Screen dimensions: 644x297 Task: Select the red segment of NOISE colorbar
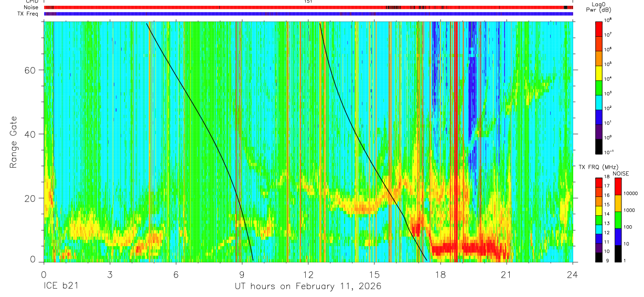pos(617,186)
